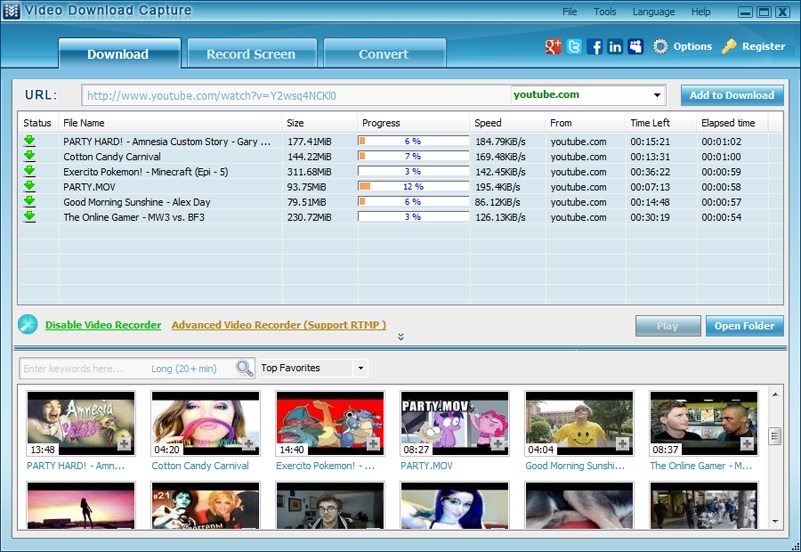
Task: Sort by File Name column header
Action: tap(170, 123)
